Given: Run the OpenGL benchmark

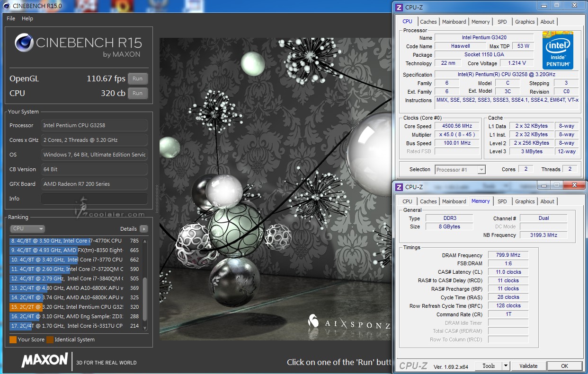Looking at the screenshot, I should [137, 79].
